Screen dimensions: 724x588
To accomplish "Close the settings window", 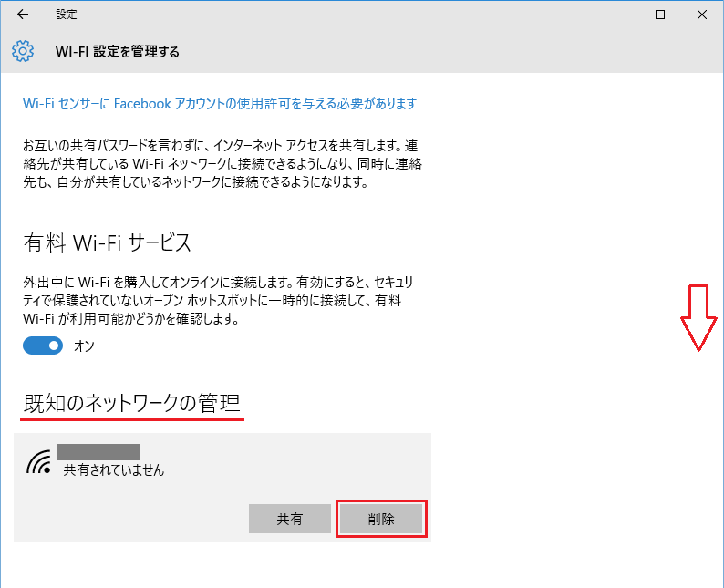I will [x=702, y=15].
